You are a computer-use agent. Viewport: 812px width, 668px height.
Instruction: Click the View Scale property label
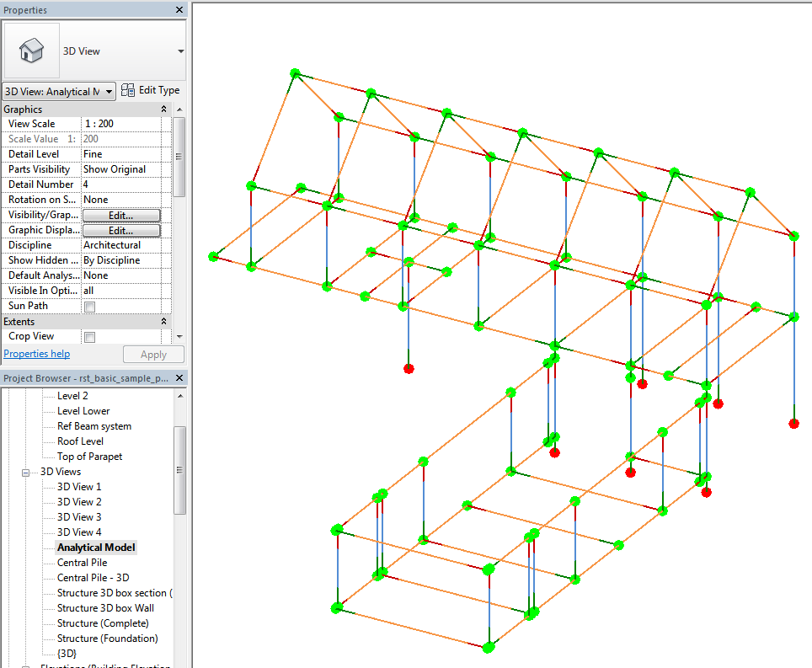pos(32,124)
